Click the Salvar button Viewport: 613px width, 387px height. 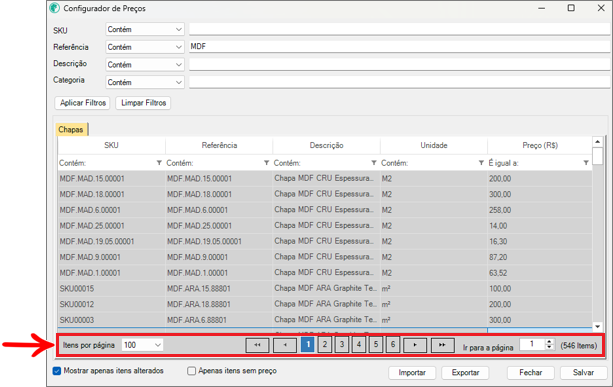(584, 373)
